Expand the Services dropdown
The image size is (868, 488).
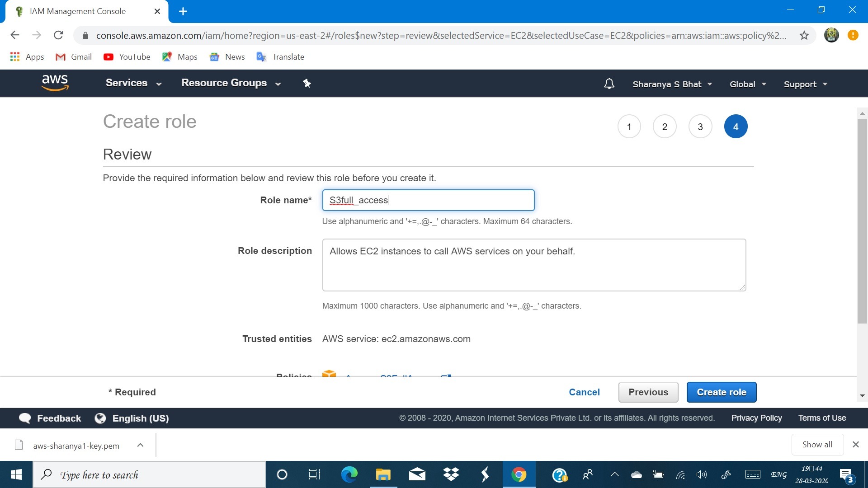pyautogui.click(x=133, y=83)
